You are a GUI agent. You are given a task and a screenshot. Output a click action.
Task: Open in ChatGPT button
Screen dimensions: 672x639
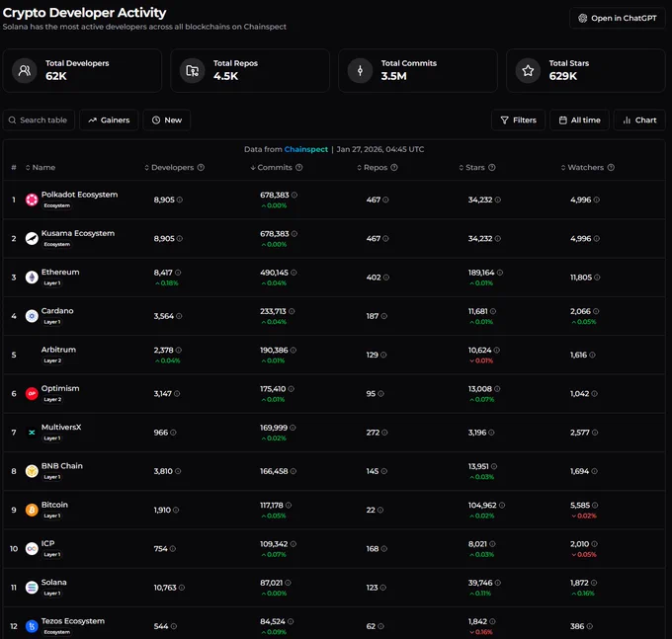click(x=617, y=18)
